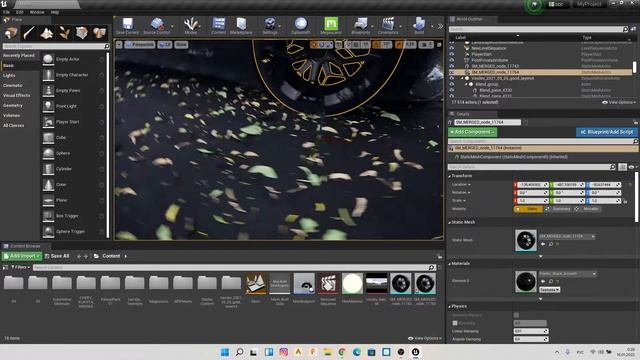Launch the Datasmith importer icon
Screen dimensions: 640x360
point(301,26)
